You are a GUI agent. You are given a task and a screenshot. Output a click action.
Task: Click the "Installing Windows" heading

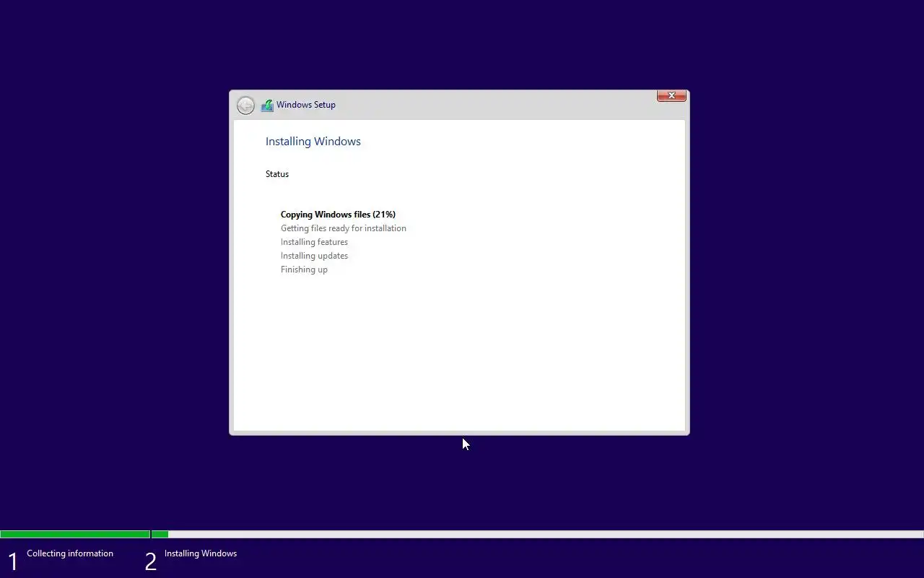313,142
